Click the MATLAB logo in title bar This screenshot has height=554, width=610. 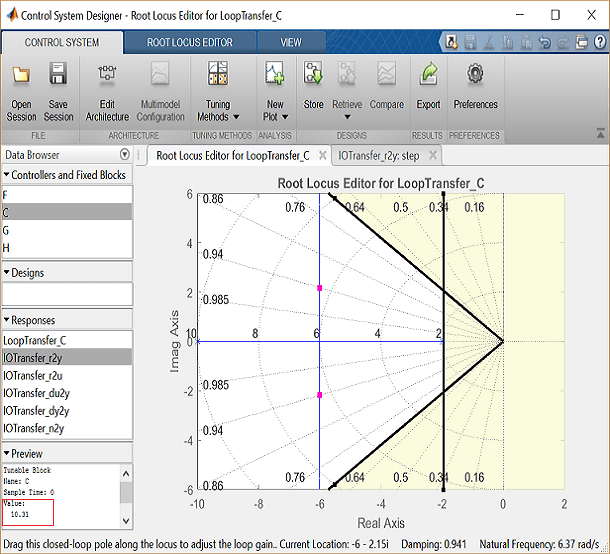click(12, 16)
